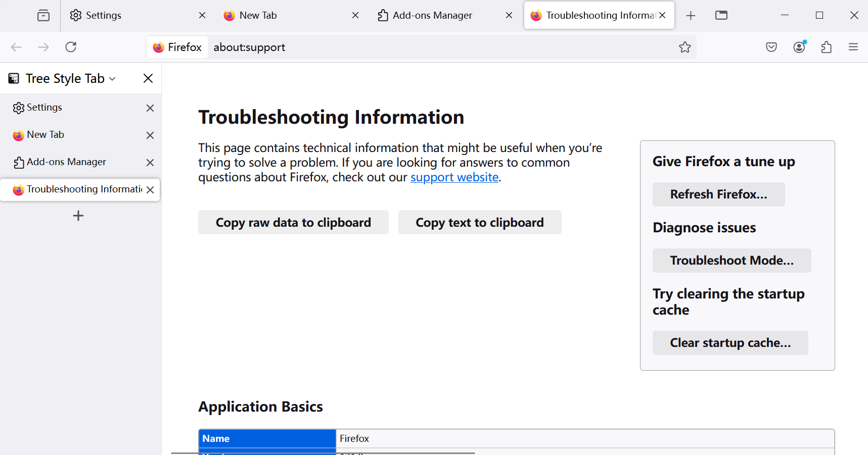Reload the current page

[71, 47]
